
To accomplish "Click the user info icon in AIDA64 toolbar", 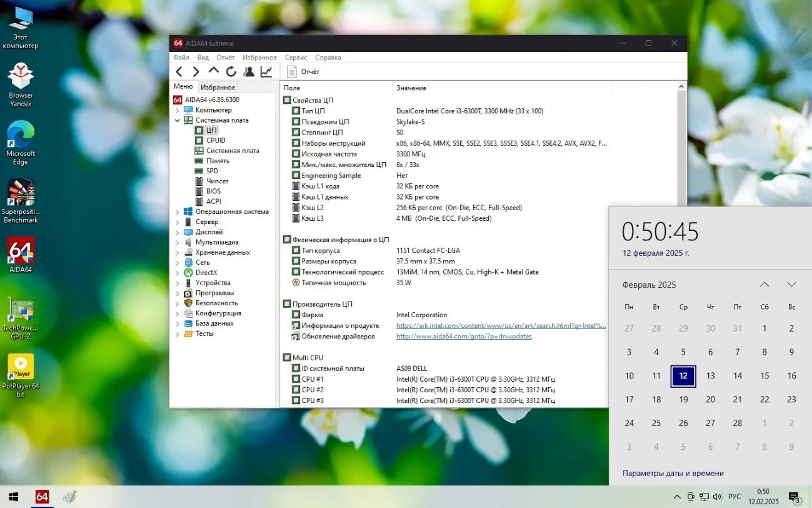I will click(x=248, y=71).
